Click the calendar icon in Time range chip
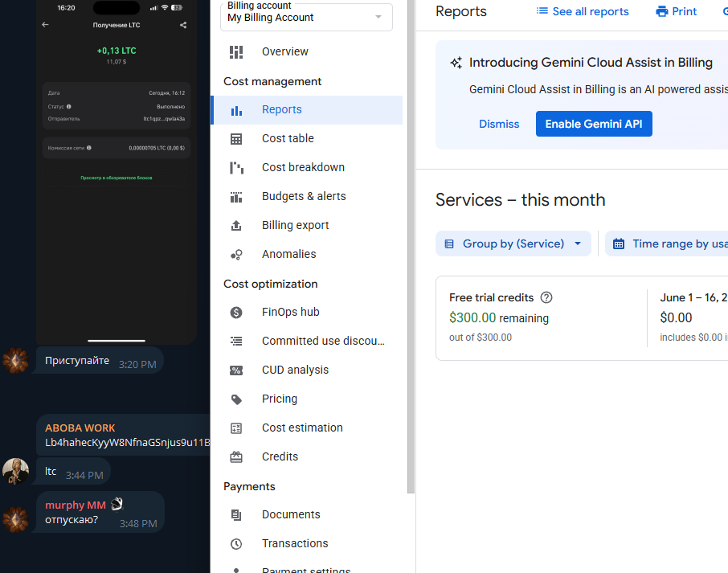 pos(619,244)
